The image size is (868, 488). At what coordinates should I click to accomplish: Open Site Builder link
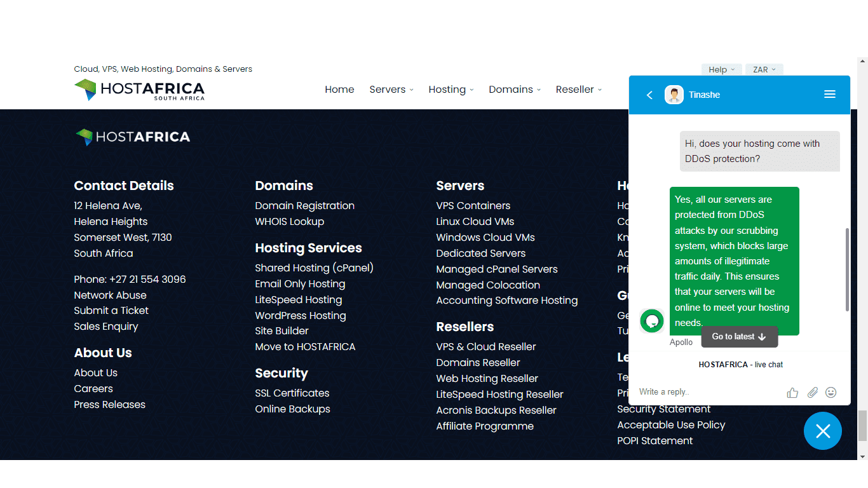[x=281, y=331]
